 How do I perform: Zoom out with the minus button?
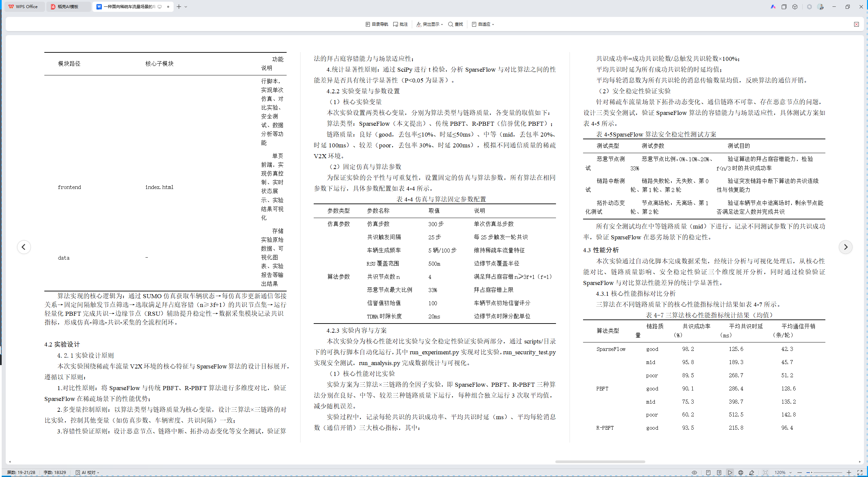[800, 473]
